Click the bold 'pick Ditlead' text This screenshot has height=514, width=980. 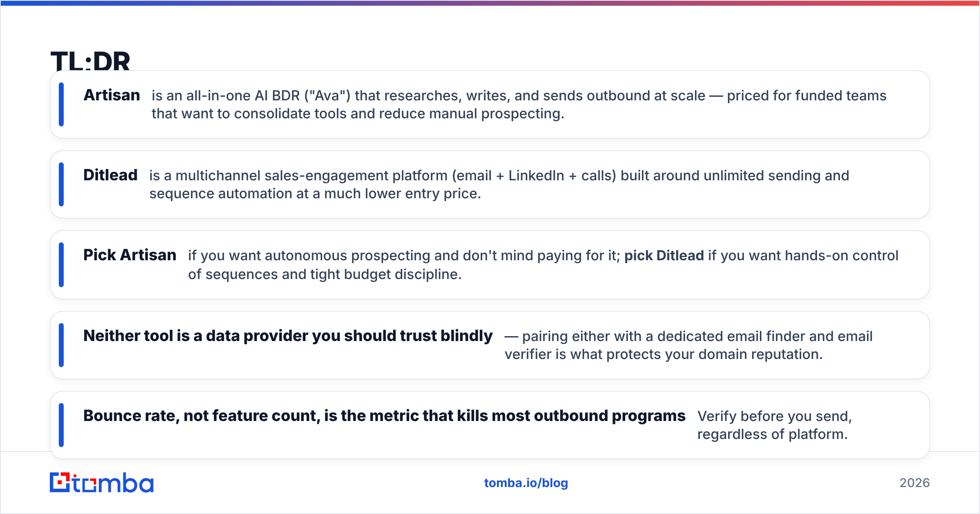coord(664,256)
